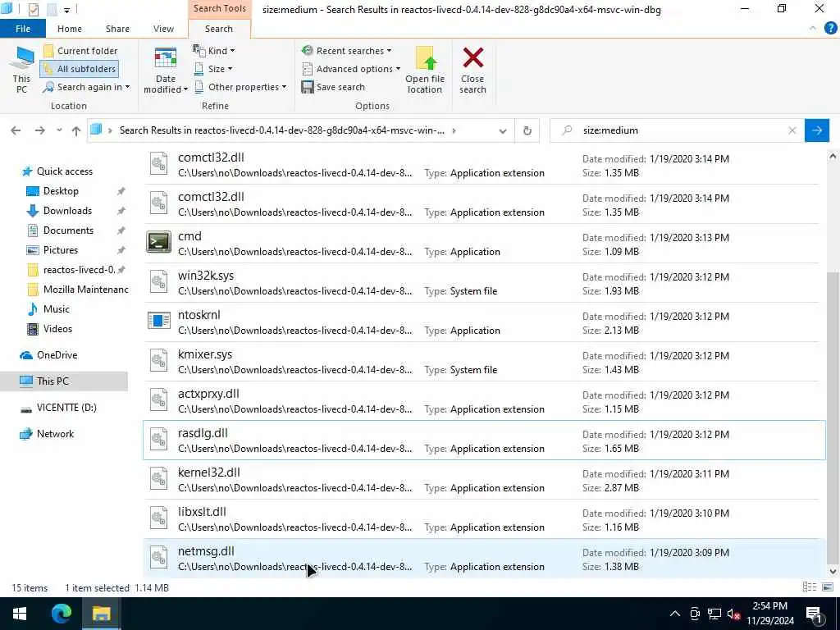Open the File menu tab
Screen dimensions: 840x630
point(23,29)
